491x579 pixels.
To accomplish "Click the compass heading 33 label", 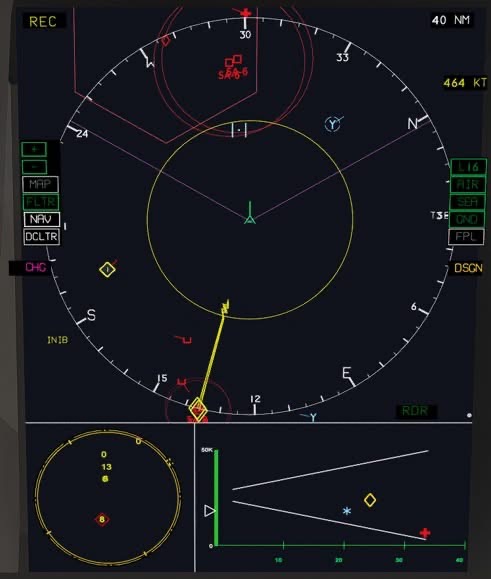I will tap(343, 58).
